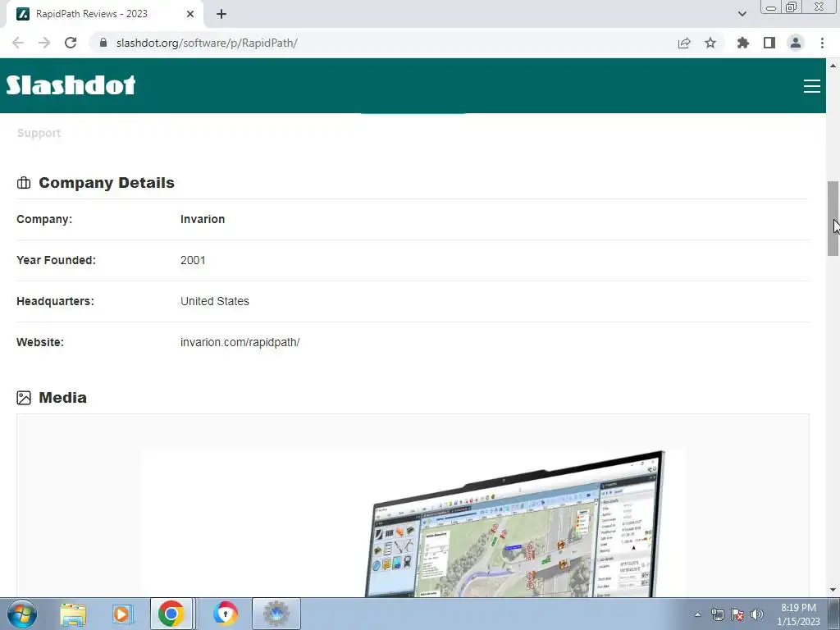Screen dimensions: 840x630
Task: Click the Year Founded: label
Action: coord(57,260)
